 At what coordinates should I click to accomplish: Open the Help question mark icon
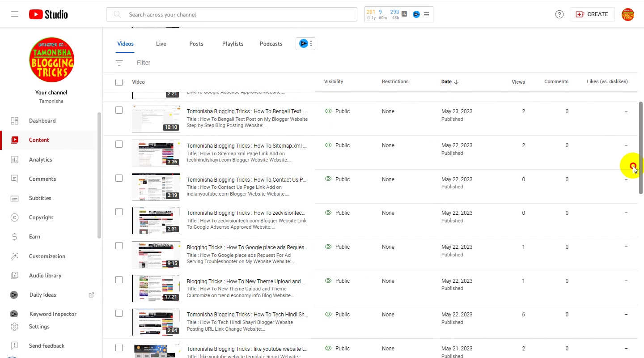559,14
